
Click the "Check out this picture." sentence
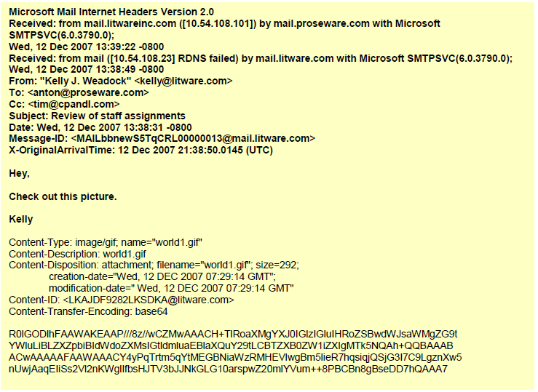[x=63, y=196]
